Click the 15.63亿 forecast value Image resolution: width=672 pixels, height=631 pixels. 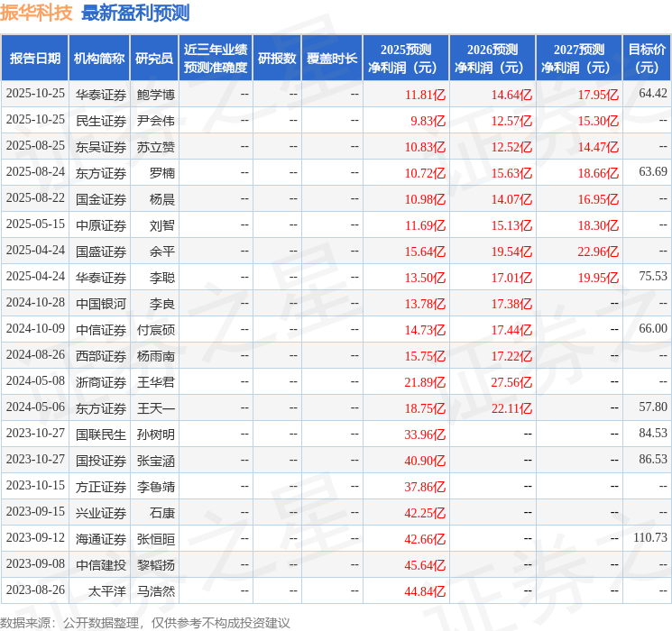(511, 173)
